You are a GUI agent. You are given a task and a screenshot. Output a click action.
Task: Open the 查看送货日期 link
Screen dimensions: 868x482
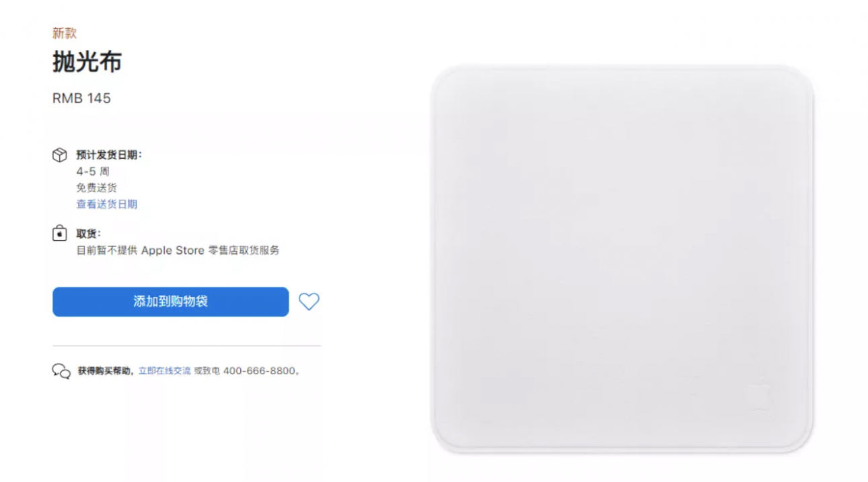tap(106, 204)
